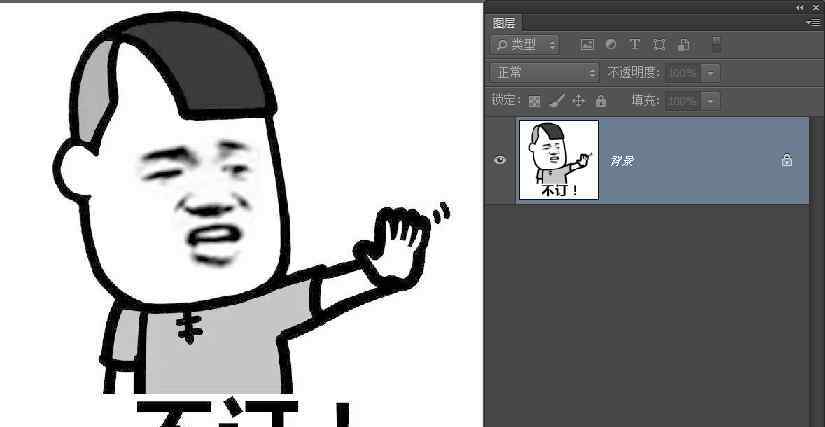Open the 正常 blend mode dropdown

[545, 73]
